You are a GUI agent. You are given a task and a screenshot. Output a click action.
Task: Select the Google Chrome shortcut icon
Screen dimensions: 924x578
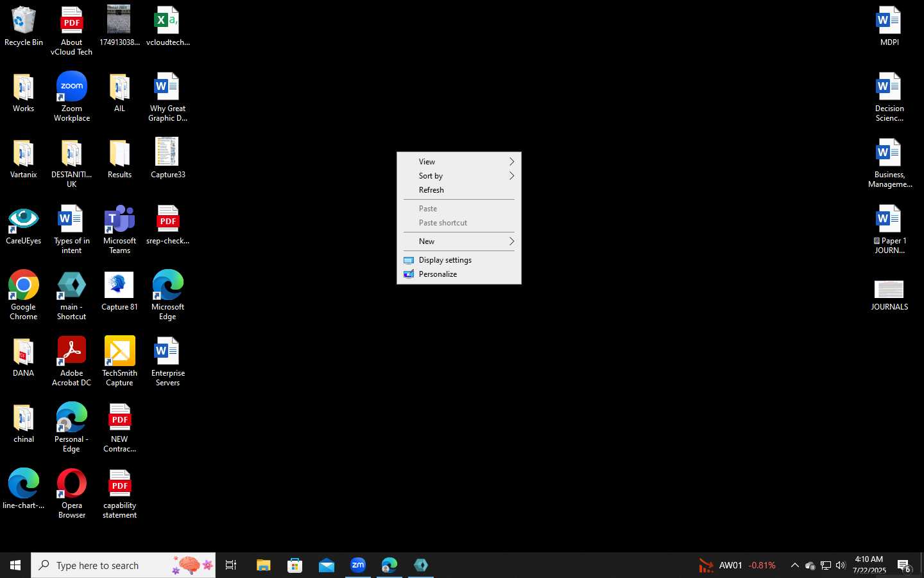[x=24, y=295]
